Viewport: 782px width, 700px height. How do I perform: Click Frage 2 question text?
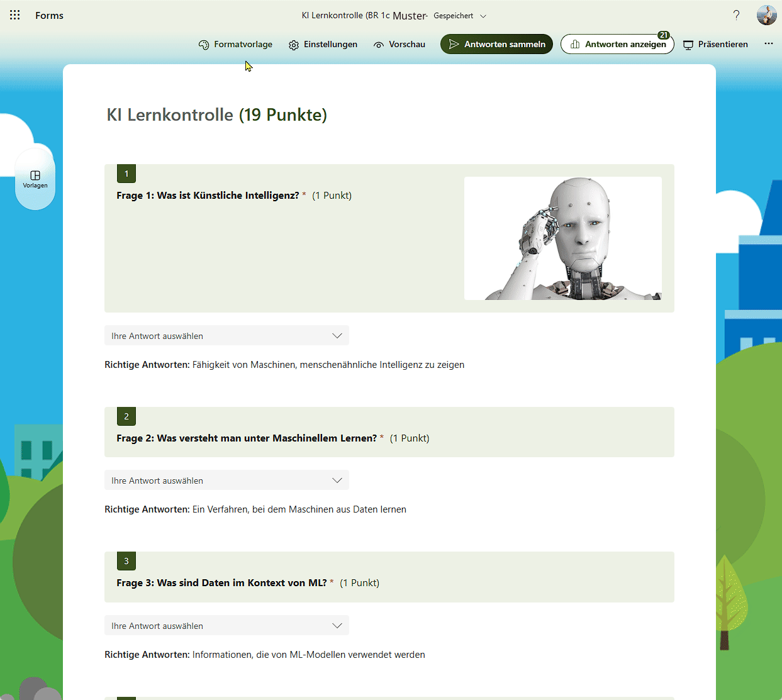247,438
